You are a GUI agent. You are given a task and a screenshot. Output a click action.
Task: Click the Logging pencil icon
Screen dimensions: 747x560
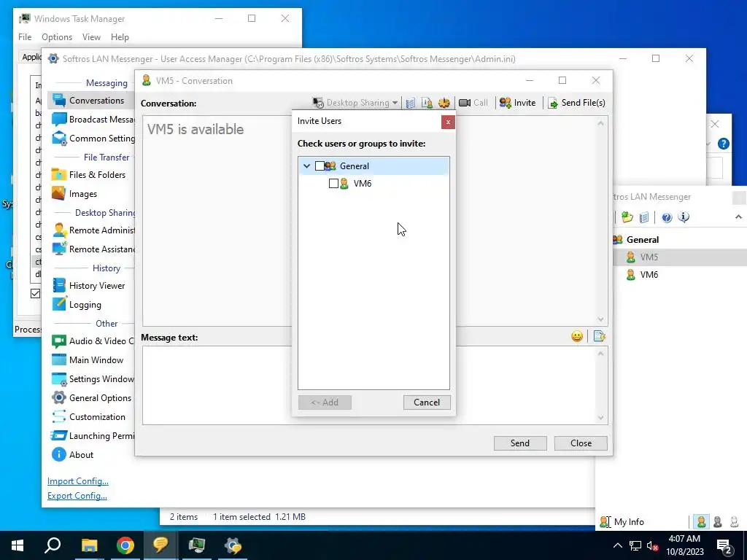point(59,304)
